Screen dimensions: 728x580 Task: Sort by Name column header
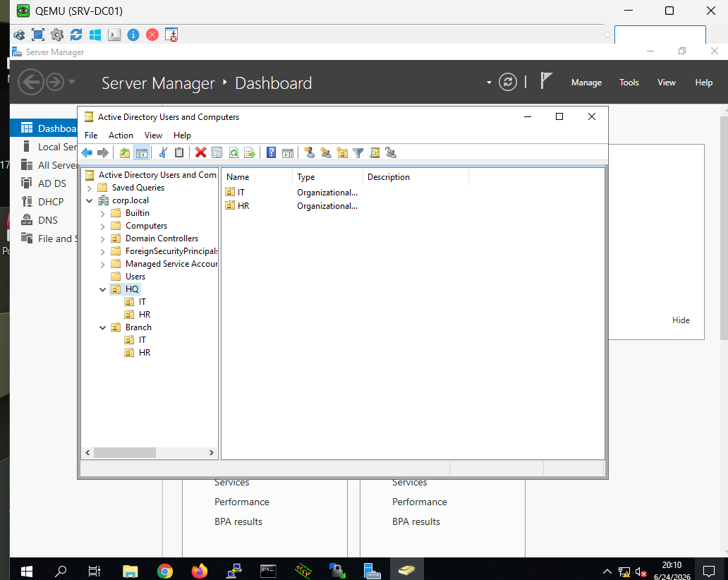(257, 177)
